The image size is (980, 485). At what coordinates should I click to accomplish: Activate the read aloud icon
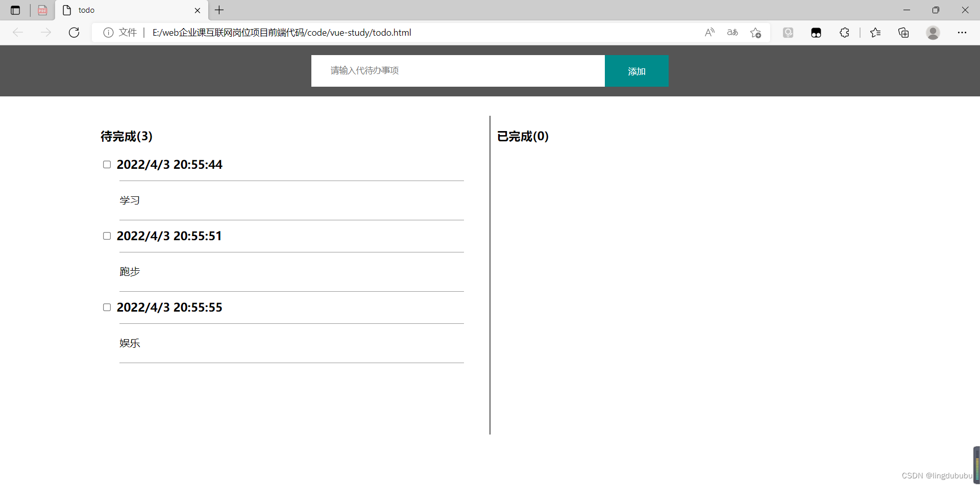pos(709,33)
